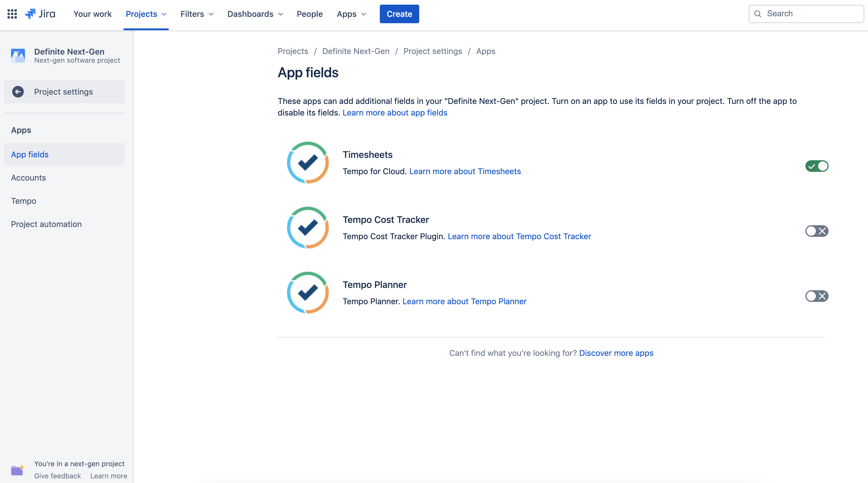Select Accounts in the sidebar
The width and height of the screenshot is (868, 483).
coord(28,177)
